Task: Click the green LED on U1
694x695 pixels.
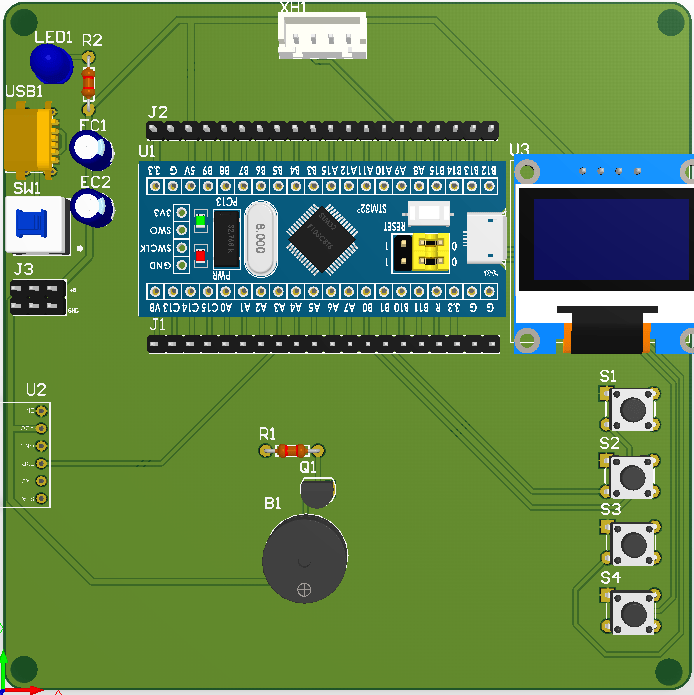Action: tap(201, 221)
